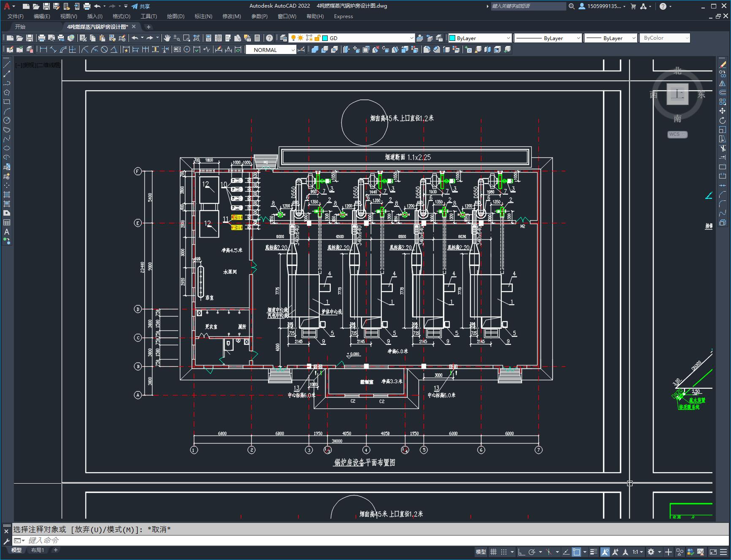Click the Plot (print) icon in the standard toolbar

point(41,38)
